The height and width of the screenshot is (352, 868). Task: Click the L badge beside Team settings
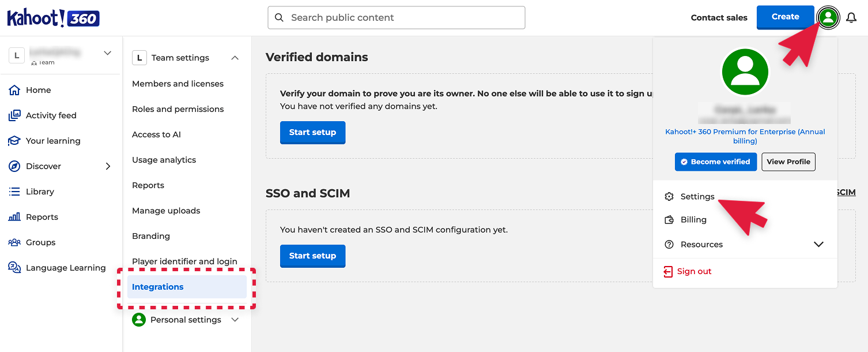tap(139, 58)
